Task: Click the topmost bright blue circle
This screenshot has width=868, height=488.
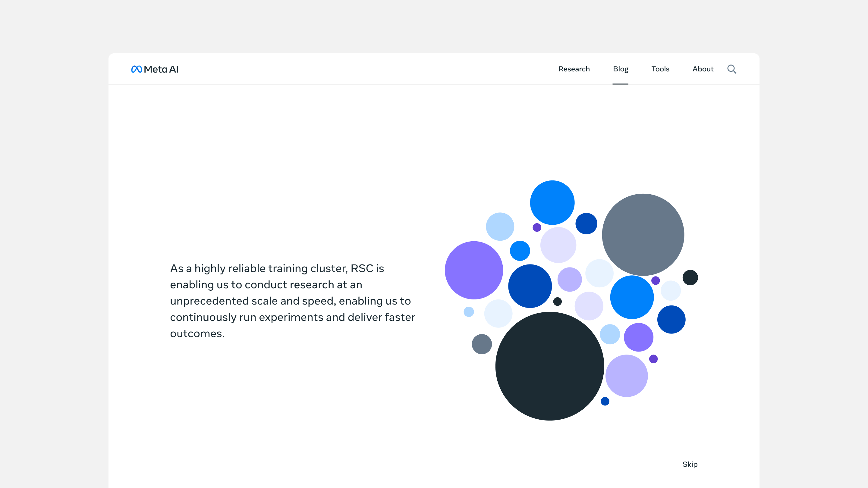Action: pyautogui.click(x=552, y=202)
